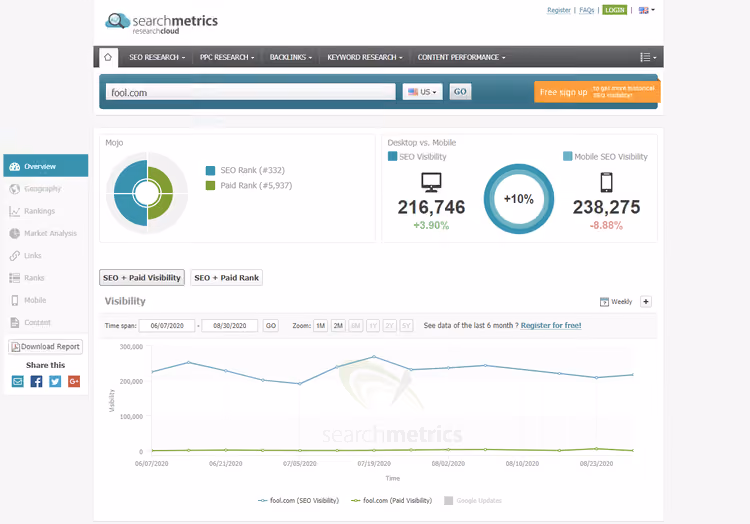
Task: Download the PDF report
Action: (x=45, y=347)
